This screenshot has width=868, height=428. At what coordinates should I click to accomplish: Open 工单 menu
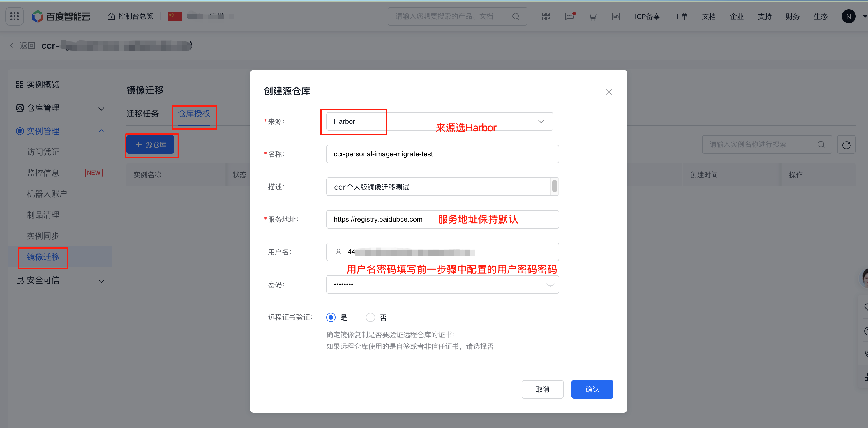point(681,16)
